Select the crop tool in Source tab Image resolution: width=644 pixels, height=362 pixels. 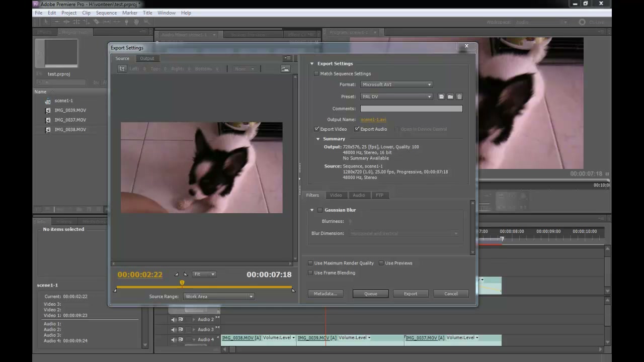(x=122, y=69)
